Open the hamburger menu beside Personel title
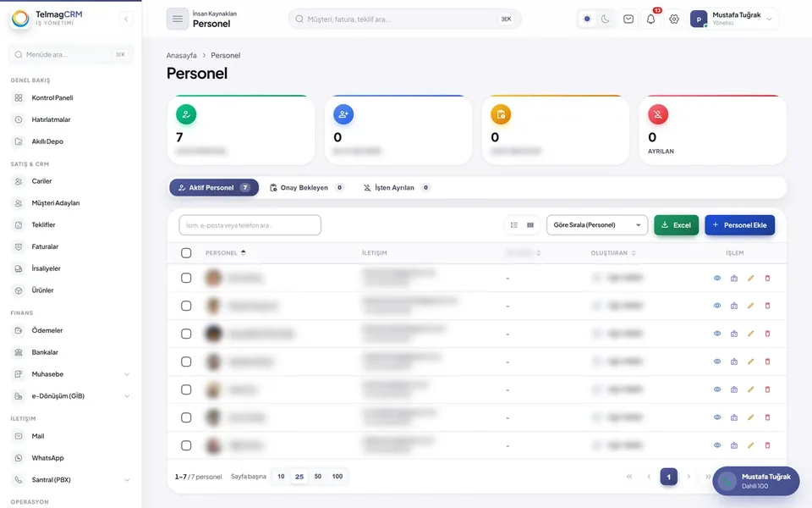The width and height of the screenshot is (812, 508). click(x=177, y=19)
